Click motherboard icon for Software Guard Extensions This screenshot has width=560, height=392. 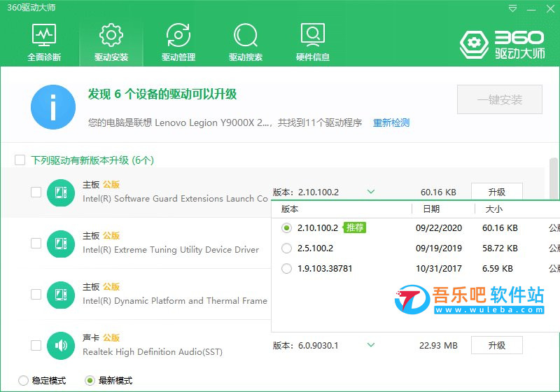pos(61,192)
